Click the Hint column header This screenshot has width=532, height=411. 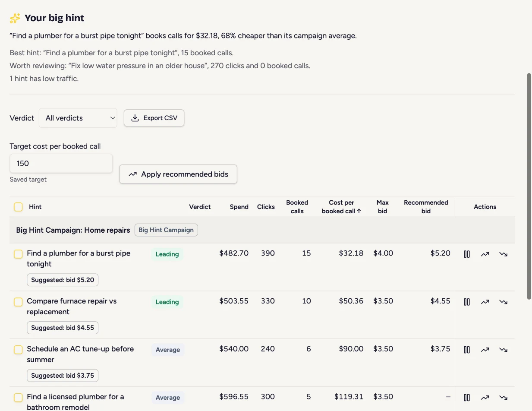(35, 207)
